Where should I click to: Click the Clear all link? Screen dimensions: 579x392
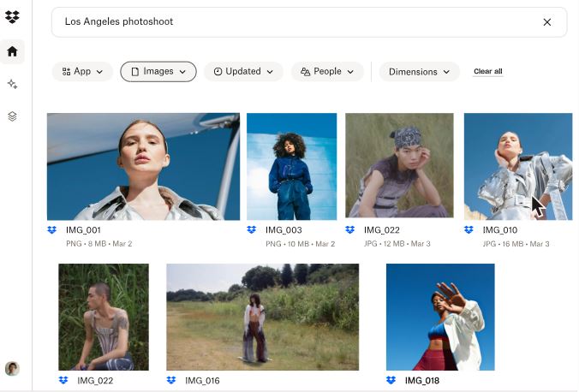(x=488, y=71)
